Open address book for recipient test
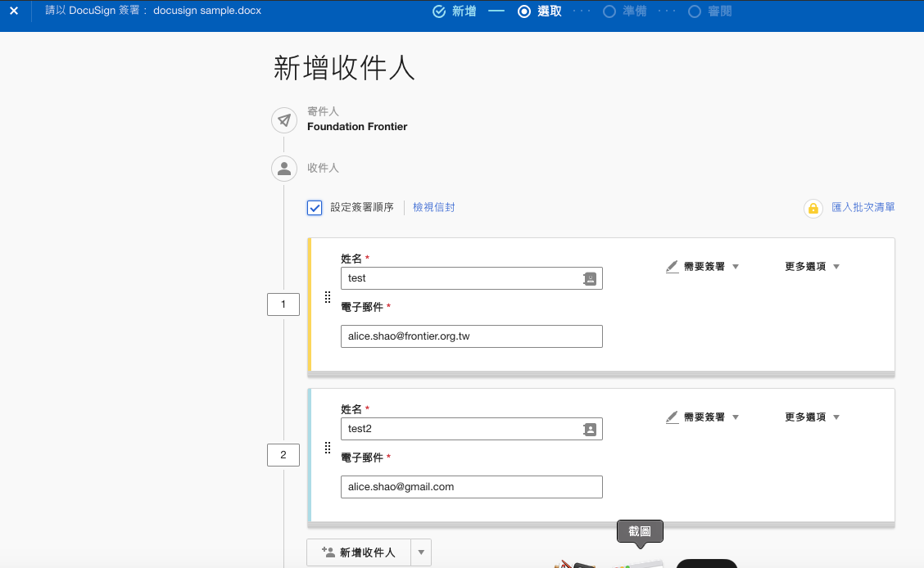 click(x=589, y=278)
